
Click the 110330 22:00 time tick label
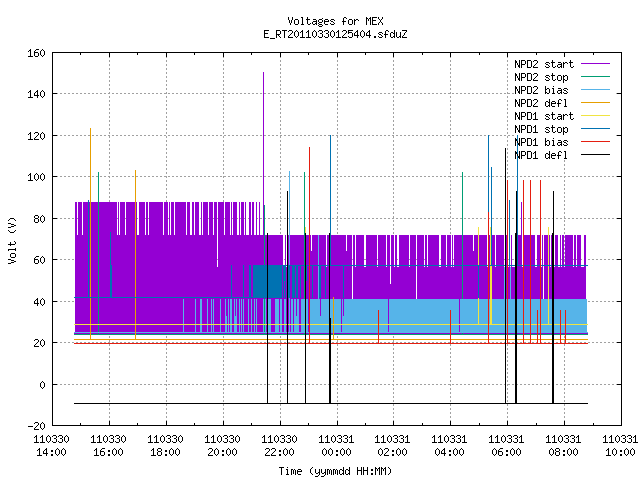279,446
